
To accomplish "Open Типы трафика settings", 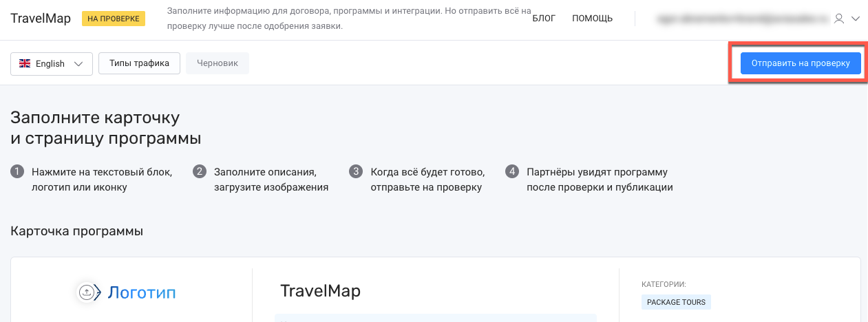I will [139, 63].
